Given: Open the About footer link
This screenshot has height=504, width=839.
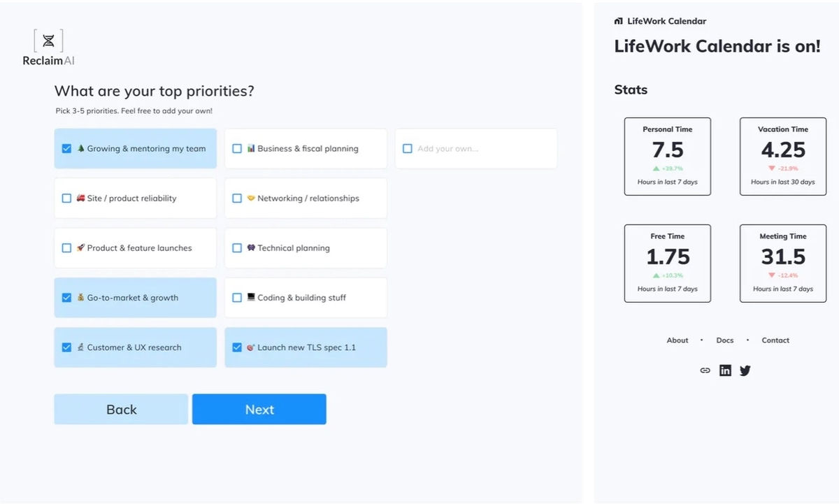Looking at the screenshot, I should coord(677,340).
